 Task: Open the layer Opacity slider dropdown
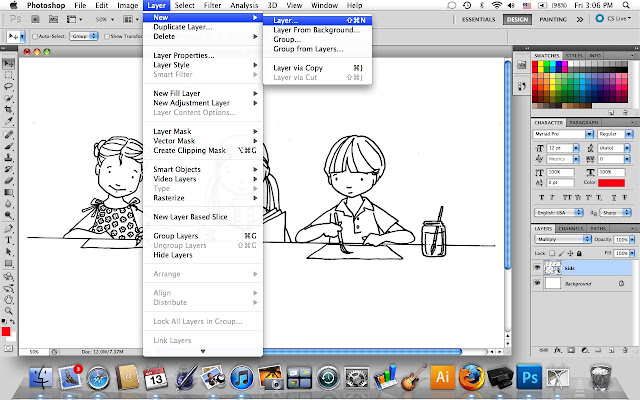pos(632,240)
